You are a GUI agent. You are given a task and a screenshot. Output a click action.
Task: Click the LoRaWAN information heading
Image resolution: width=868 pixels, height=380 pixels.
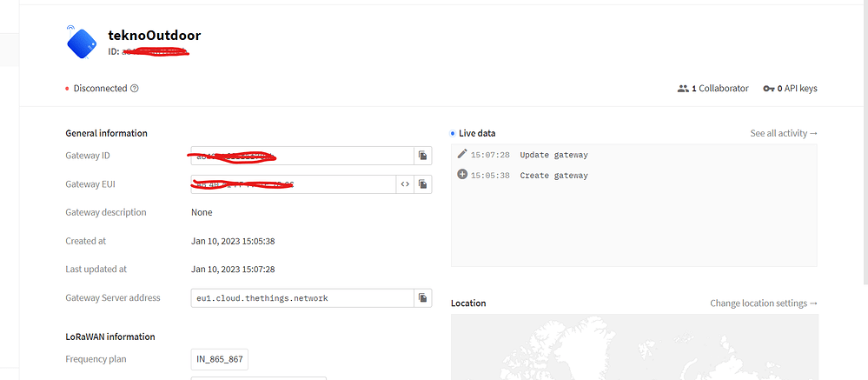tap(110, 337)
